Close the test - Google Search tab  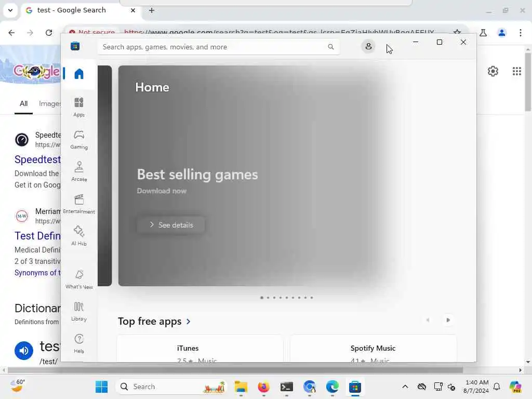133,10
